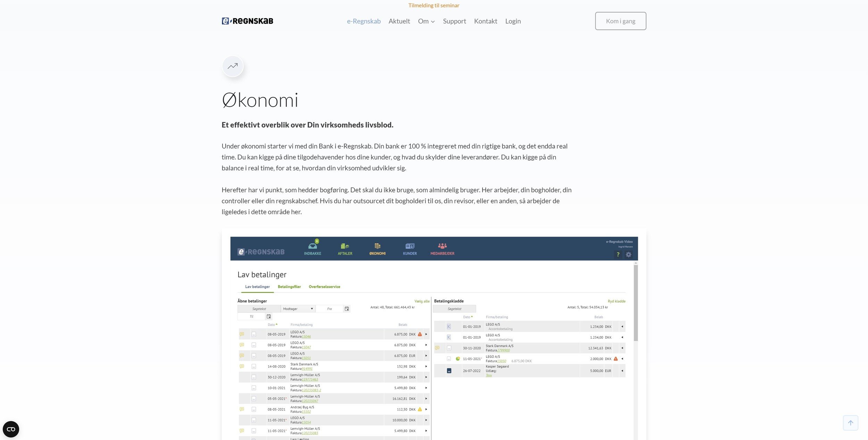Click the Tilmelding til seminar link
This screenshot has height=440, width=868.
[434, 5]
